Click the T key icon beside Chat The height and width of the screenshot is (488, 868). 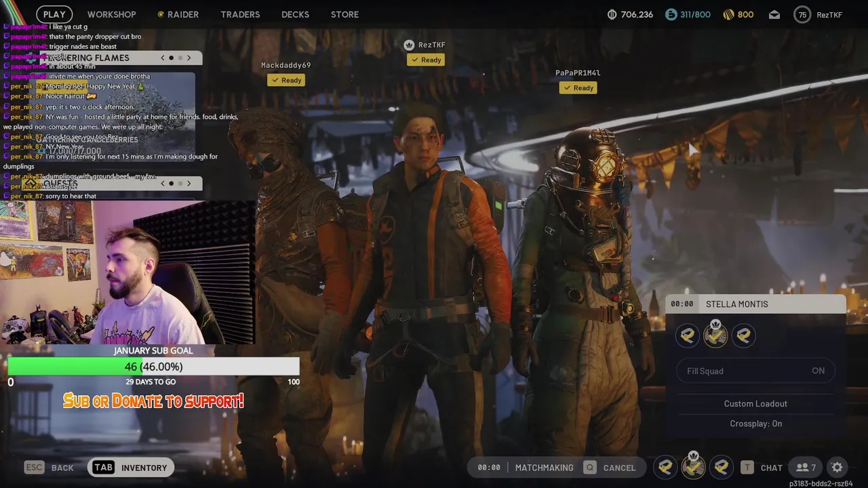point(747,467)
